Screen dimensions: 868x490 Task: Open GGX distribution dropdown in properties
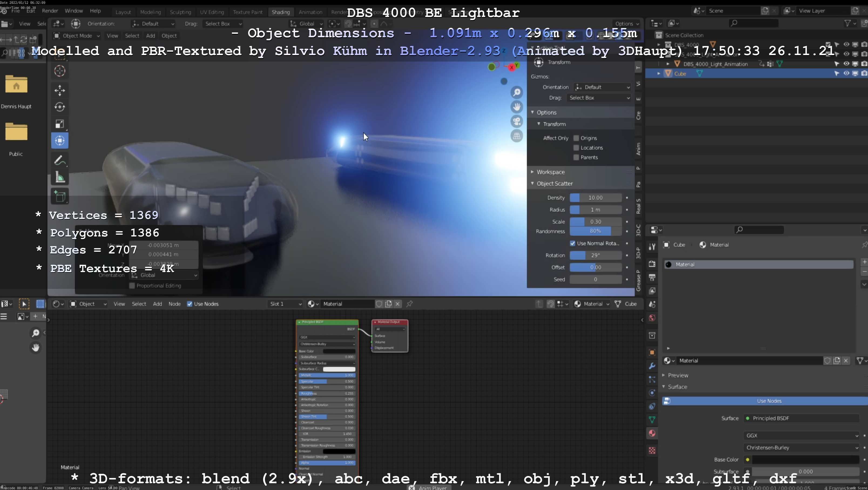click(801, 436)
